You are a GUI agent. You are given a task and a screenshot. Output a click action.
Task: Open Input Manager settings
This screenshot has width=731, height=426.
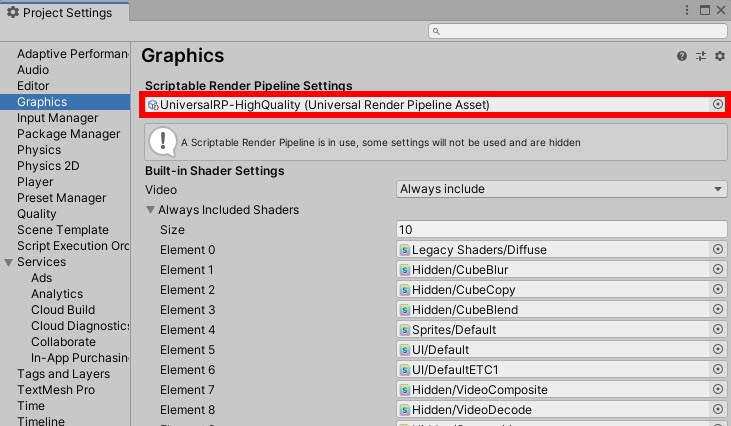[58, 118]
